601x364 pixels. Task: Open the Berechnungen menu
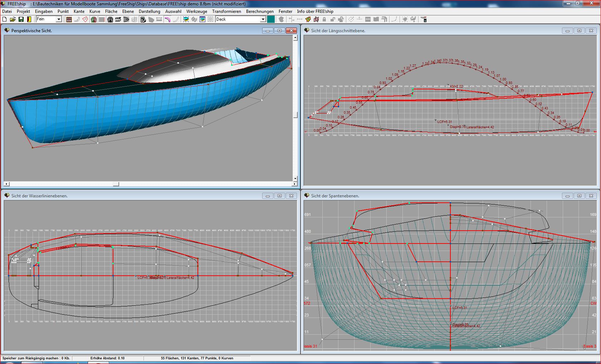pos(260,11)
